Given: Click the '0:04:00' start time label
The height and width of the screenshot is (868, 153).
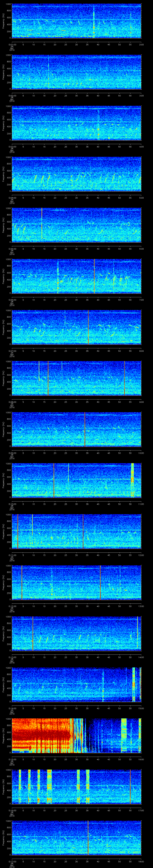Looking at the screenshot, I should 12,197.
